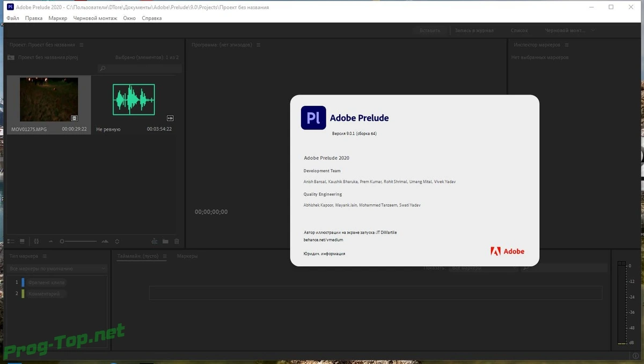The width and height of the screenshot is (644, 364).
Task: Add Комментарий marker button
Action: [47, 294]
